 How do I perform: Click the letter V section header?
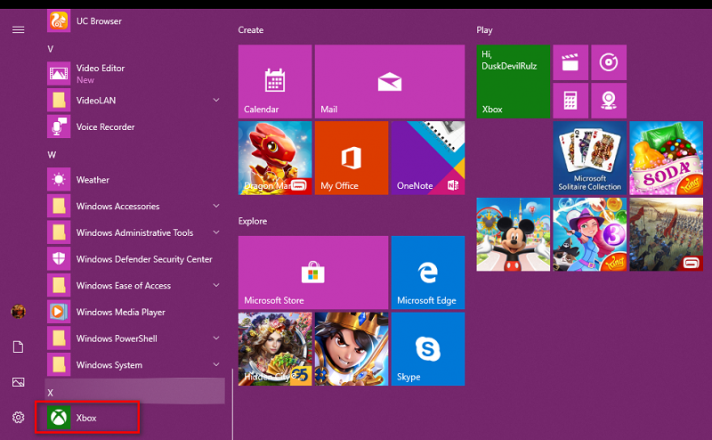(x=50, y=49)
